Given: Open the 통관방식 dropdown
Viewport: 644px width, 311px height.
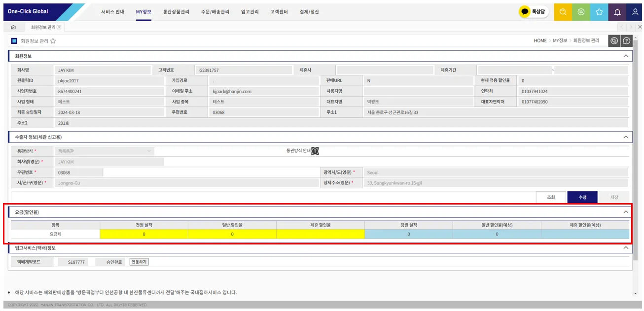Looking at the screenshot, I should (x=105, y=151).
